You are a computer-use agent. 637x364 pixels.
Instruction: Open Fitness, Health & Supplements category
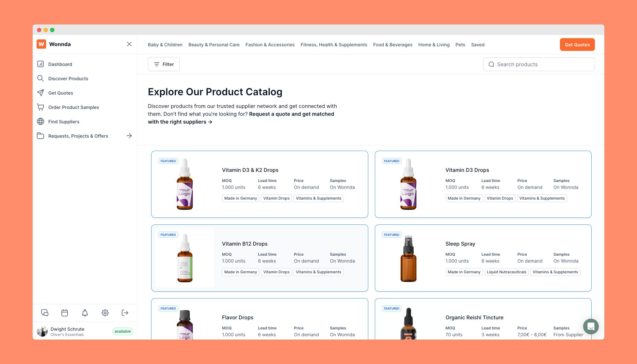[x=334, y=45]
